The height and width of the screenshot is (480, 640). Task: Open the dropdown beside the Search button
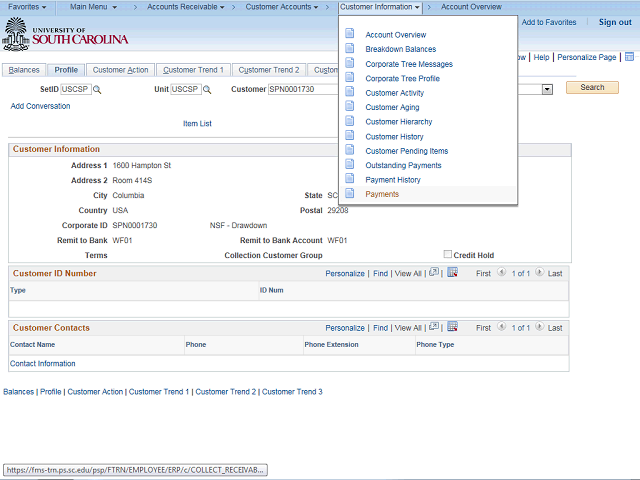click(547, 89)
